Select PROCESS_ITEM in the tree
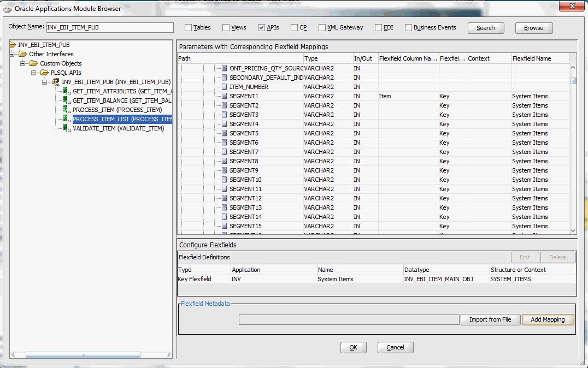 [x=117, y=110]
